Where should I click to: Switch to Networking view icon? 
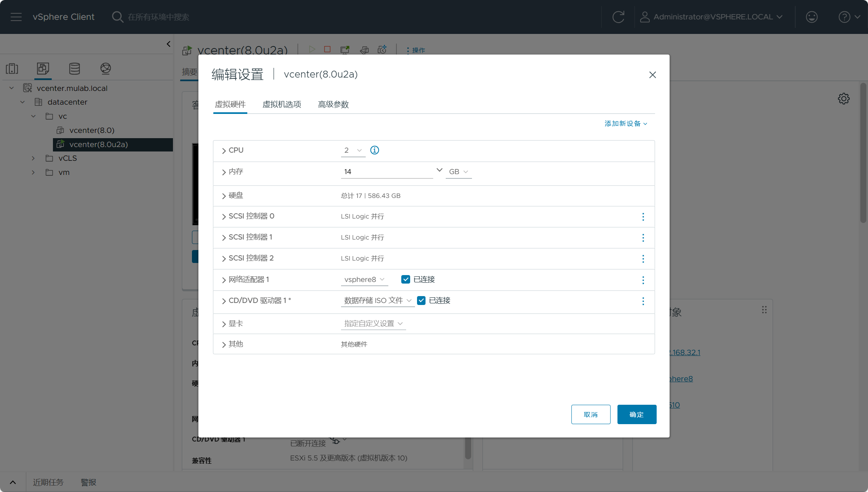[x=105, y=69]
